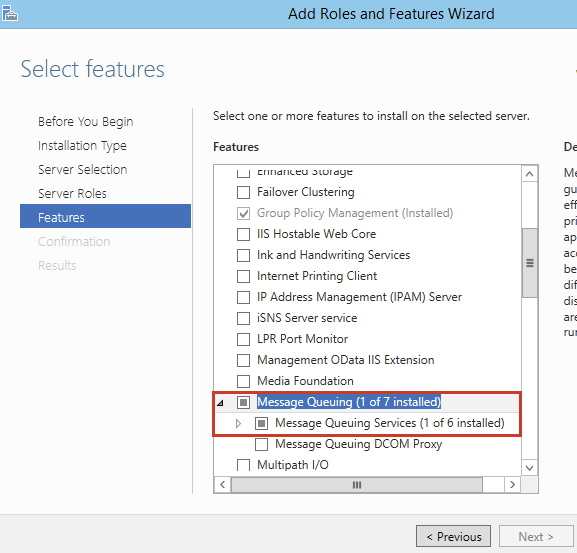Click the horizontal scroll left arrow
This screenshot has width=577, height=553.
[x=222, y=485]
